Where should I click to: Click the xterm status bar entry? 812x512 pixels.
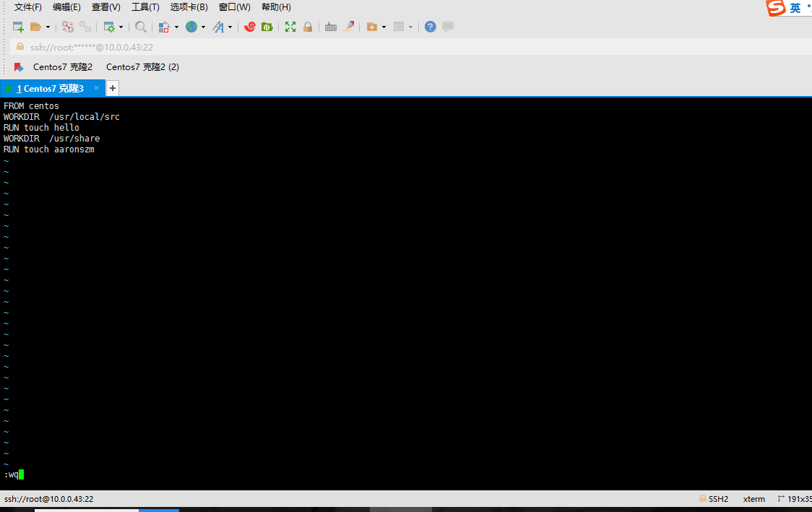tap(754, 499)
